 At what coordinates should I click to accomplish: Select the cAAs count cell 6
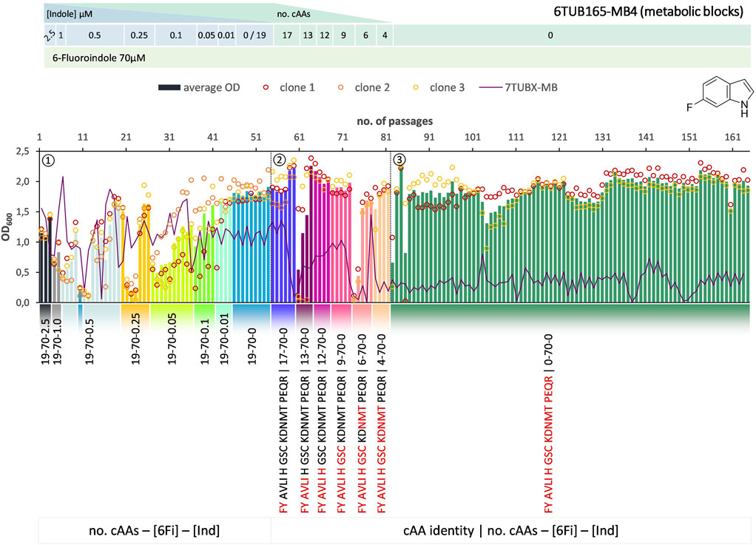pyautogui.click(x=366, y=35)
